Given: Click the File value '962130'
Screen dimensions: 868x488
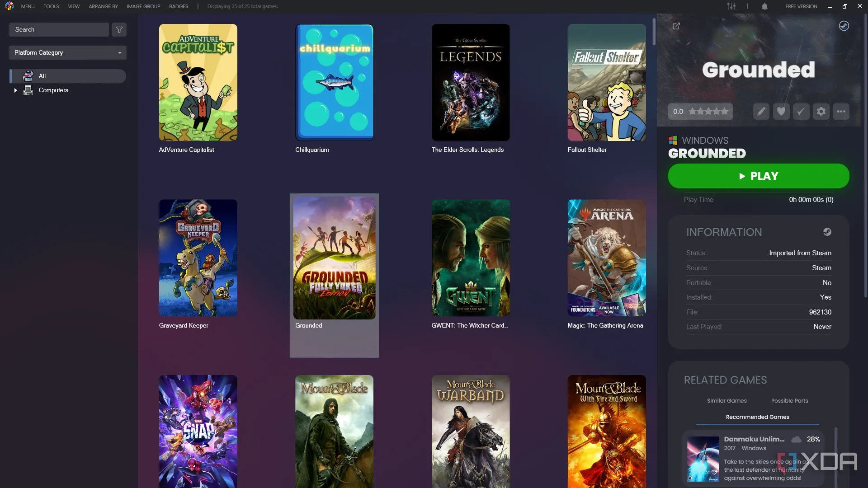Looking at the screenshot, I should pos(820,312).
